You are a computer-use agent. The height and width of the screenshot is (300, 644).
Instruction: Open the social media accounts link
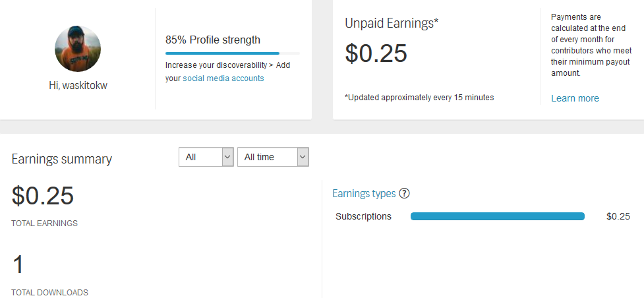(x=223, y=78)
